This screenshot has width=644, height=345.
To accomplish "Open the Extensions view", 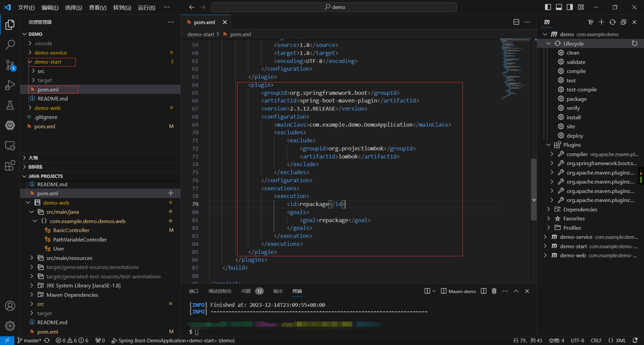I will pyautogui.click(x=10, y=165).
